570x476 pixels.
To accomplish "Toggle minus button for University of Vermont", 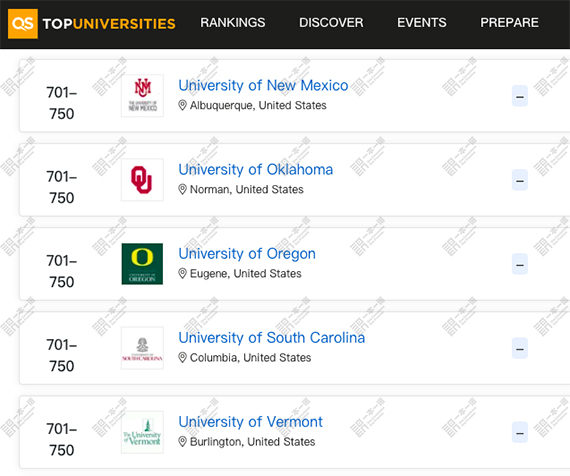I will [520, 432].
